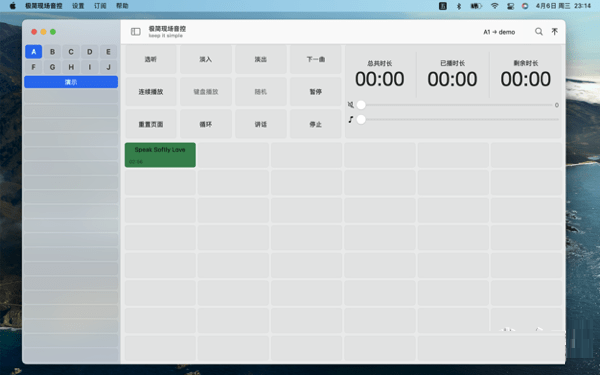Click the colorful circle icon beside the date
The image size is (600, 375).
tap(525, 6)
